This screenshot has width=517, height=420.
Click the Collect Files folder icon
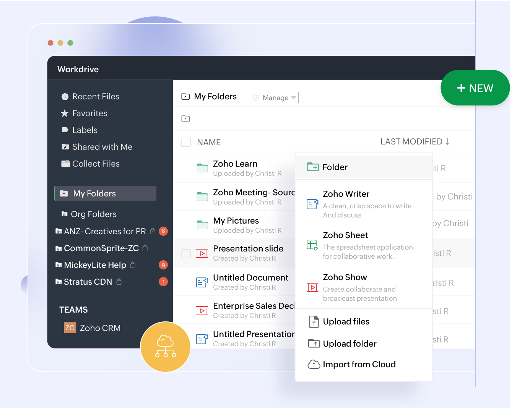tap(66, 164)
